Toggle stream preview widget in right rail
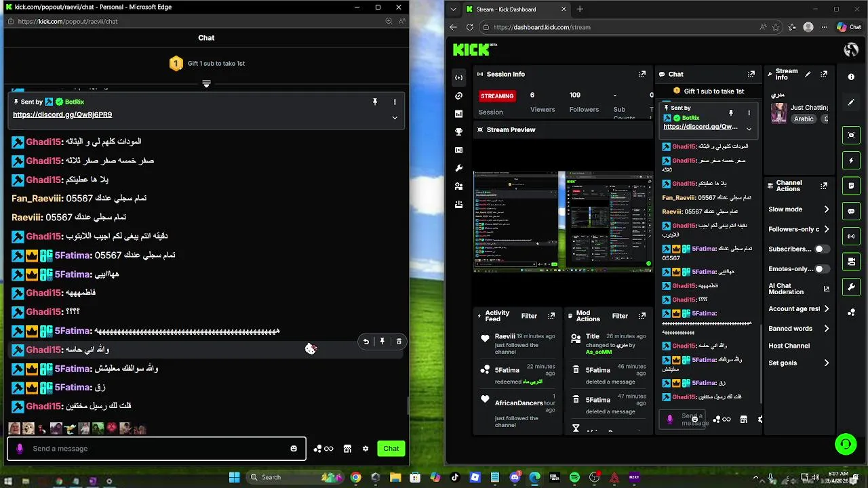 [851, 135]
